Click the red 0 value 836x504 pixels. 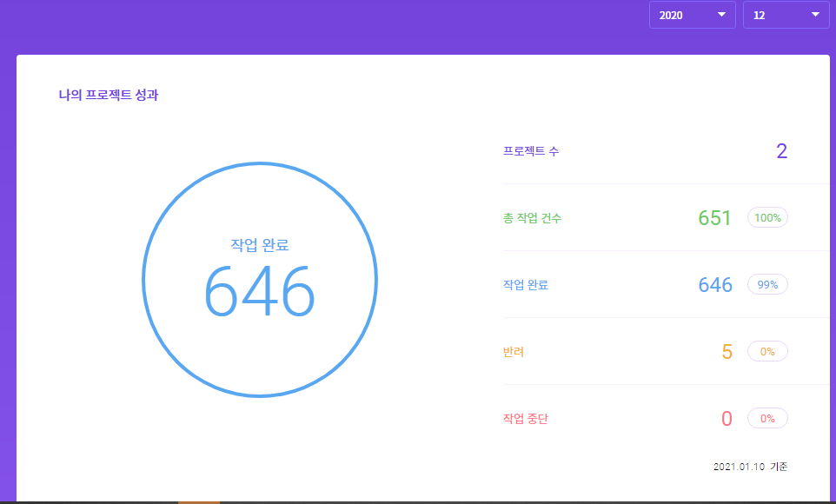click(727, 419)
